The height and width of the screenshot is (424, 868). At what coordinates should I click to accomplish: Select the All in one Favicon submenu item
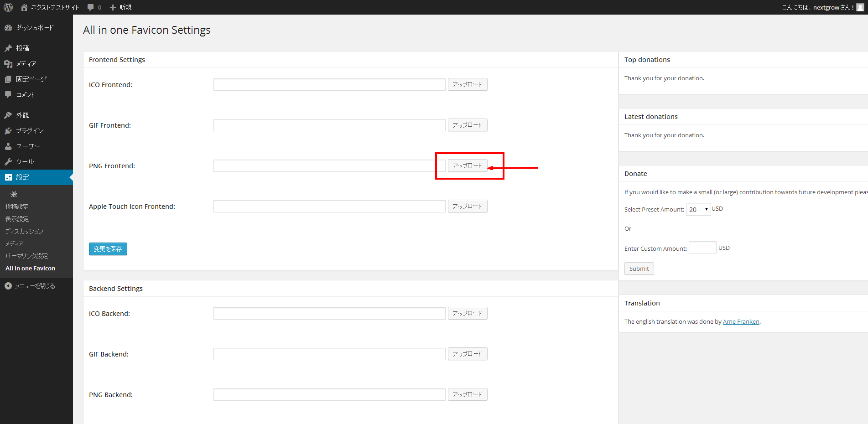[30, 269]
